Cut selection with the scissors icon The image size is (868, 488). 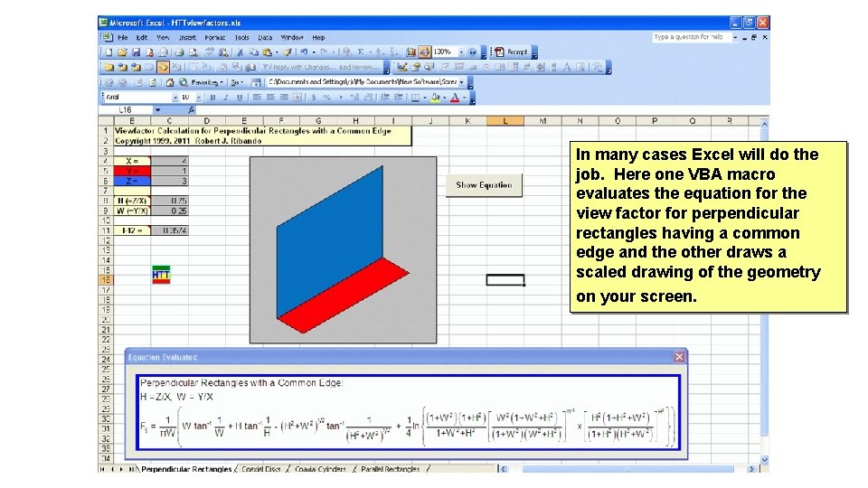click(x=240, y=52)
